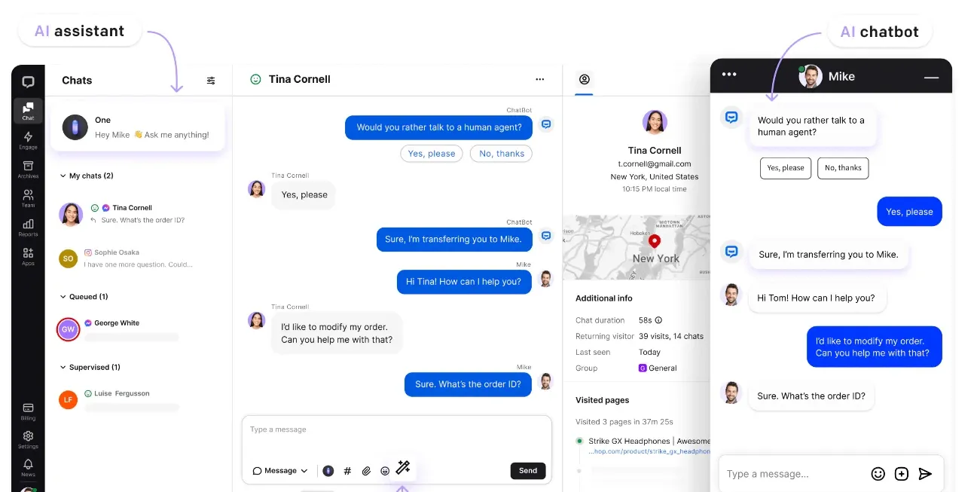980x492 pixels.
Task: Click the chat filter icon beside Chats
Action: click(x=211, y=81)
